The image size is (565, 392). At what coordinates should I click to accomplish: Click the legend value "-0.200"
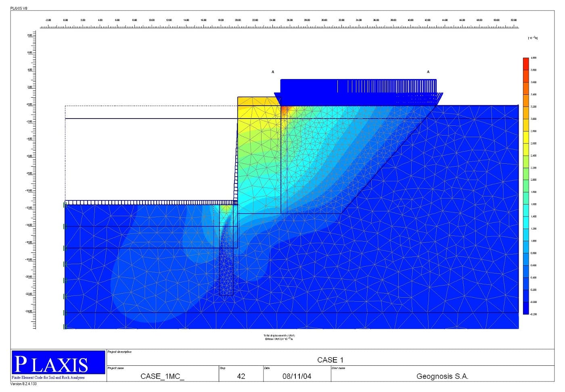click(533, 314)
